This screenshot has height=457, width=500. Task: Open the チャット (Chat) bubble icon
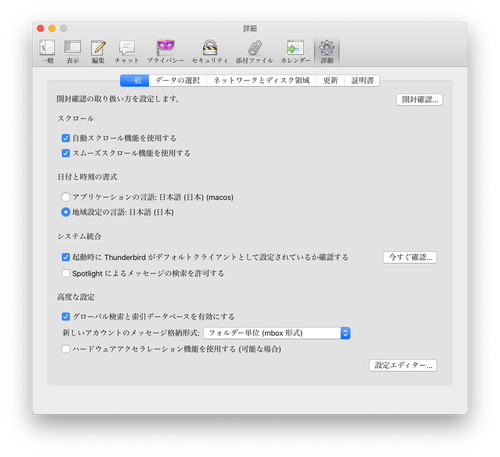pos(127,51)
